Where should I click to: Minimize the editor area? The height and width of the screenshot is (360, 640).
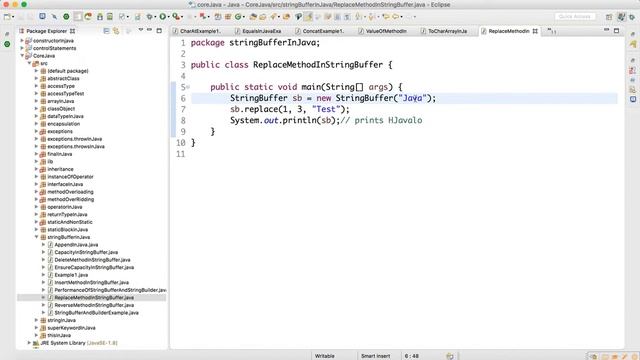tap(607, 30)
